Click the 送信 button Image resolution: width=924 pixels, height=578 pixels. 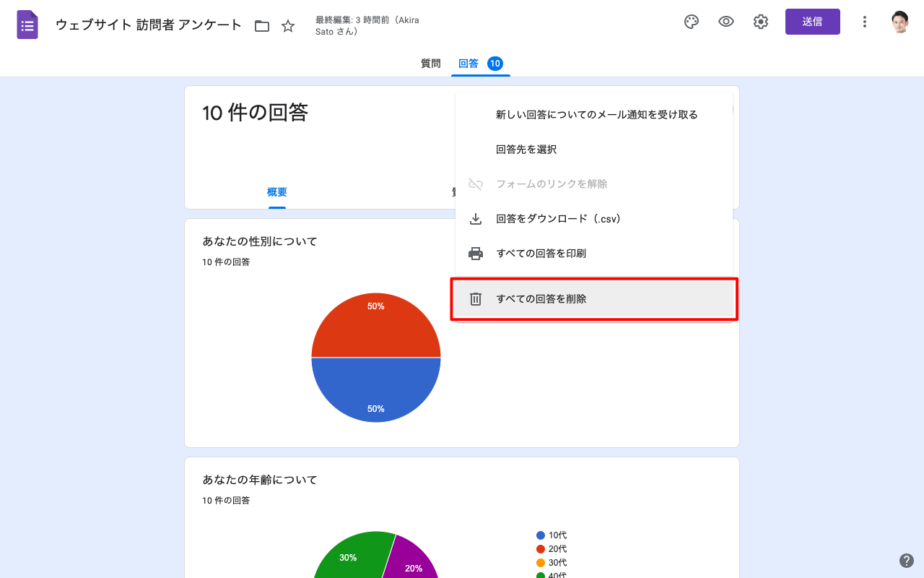coord(812,22)
